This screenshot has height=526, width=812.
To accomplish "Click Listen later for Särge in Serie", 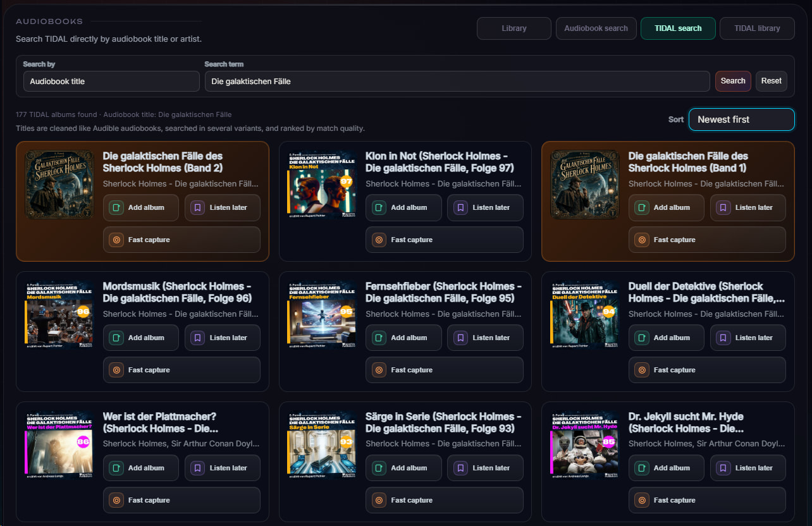I will (x=485, y=468).
